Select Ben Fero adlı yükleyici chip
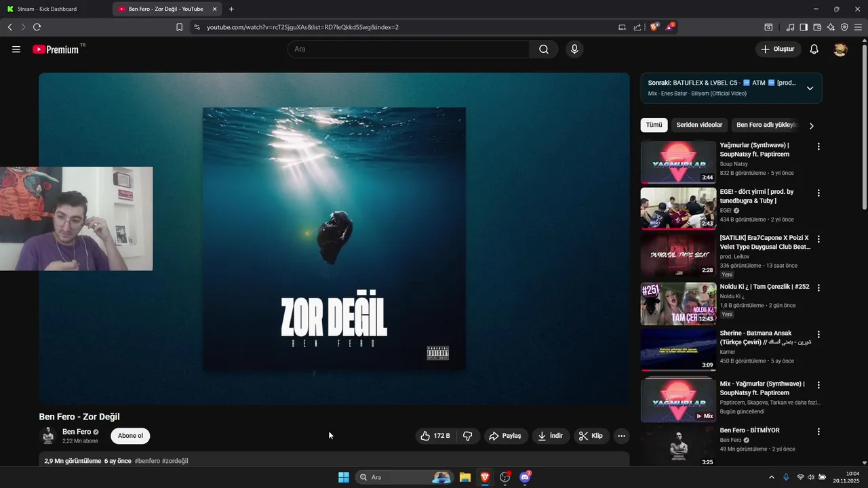The height and width of the screenshot is (488, 868). 767,125
